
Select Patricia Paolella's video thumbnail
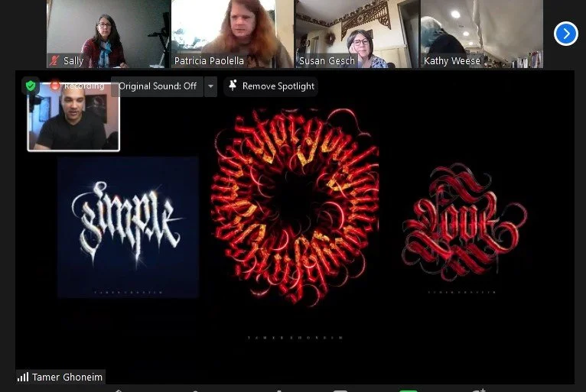(232, 34)
